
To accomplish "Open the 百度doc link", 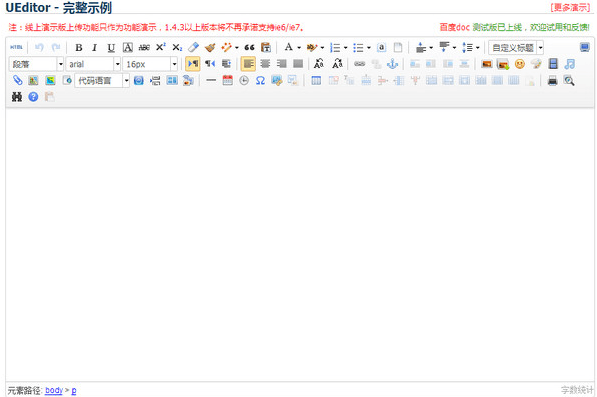I will click(455, 27).
